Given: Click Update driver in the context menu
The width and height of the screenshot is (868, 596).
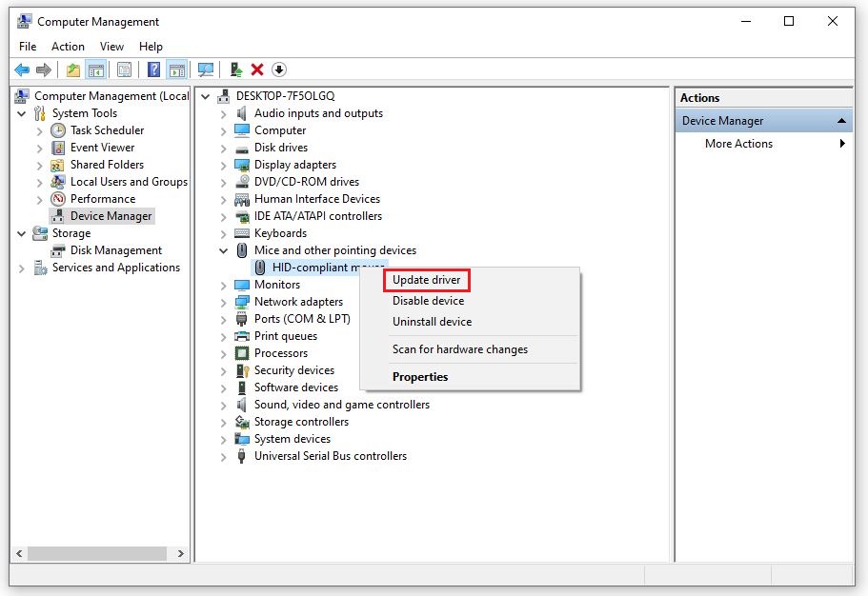Looking at the screenshot, I should pos(427,279).
